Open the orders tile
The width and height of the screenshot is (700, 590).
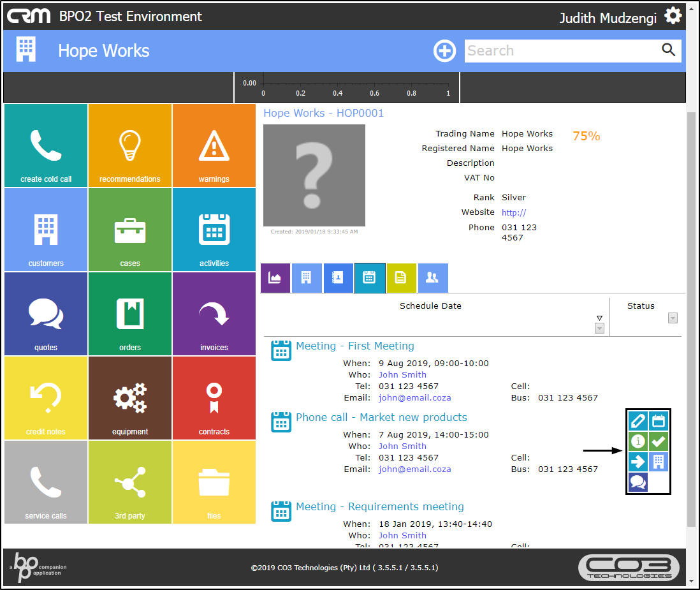(130, 314)
